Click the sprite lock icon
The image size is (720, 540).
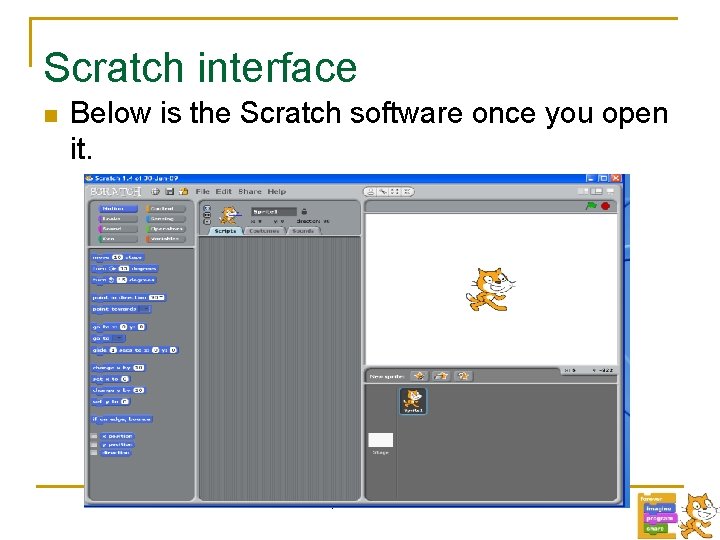tap(304, 211)
